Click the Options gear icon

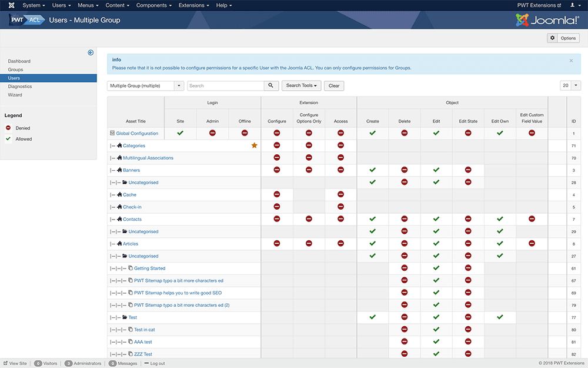[552, 38]
